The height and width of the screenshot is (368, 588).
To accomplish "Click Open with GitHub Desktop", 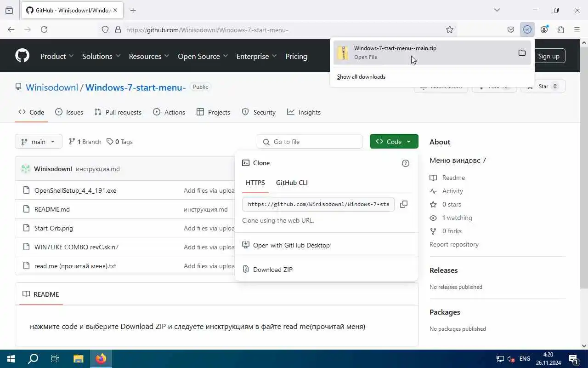I will tap(326, 245).
